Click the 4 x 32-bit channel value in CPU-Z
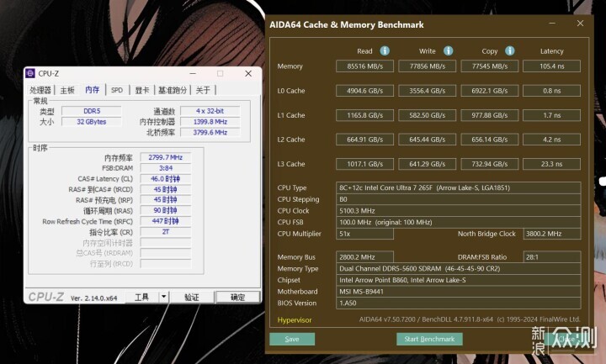This screenshot has width=606, height=364. pos(210,111)
